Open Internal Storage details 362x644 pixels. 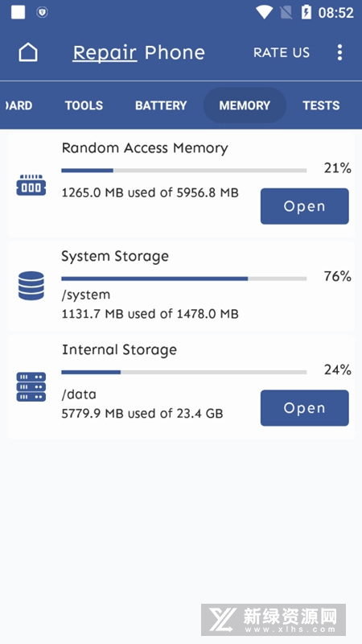(x=305, y=408)
